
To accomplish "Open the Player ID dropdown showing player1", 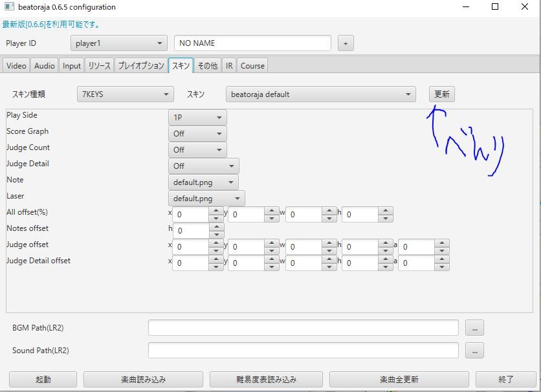I will (118, 43).
